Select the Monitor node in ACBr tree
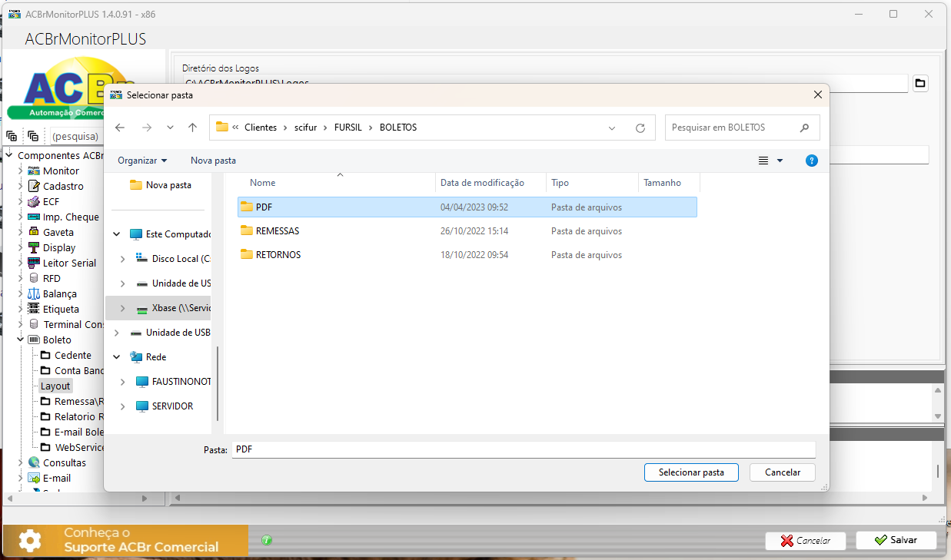The width and height of the screenshot is (951, 560). 61,171
